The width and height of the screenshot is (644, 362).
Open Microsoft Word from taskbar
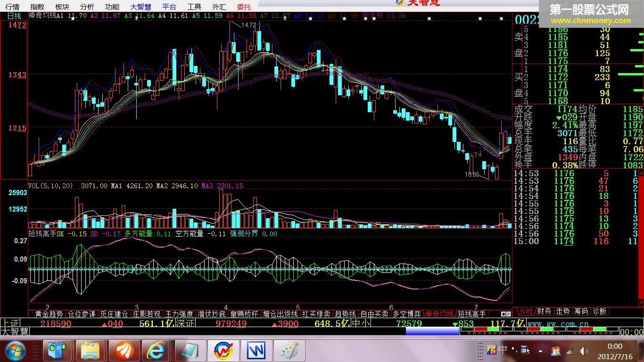click(256, 351)
